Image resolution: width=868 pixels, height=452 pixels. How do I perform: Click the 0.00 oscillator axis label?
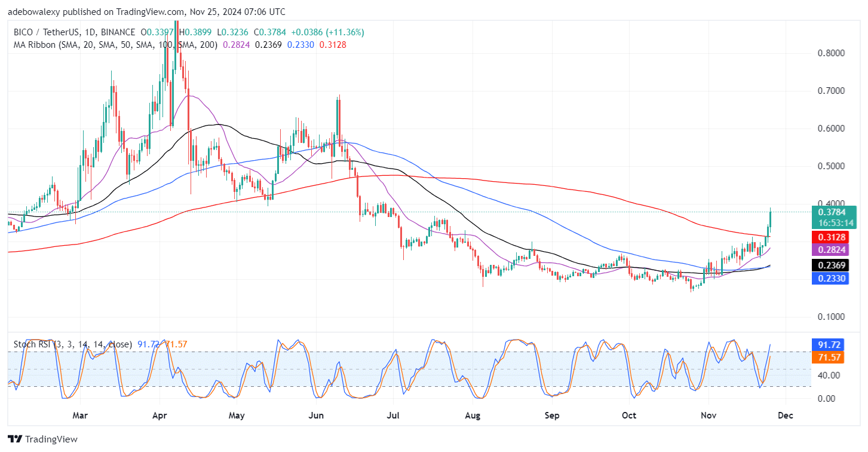point(826,398)
